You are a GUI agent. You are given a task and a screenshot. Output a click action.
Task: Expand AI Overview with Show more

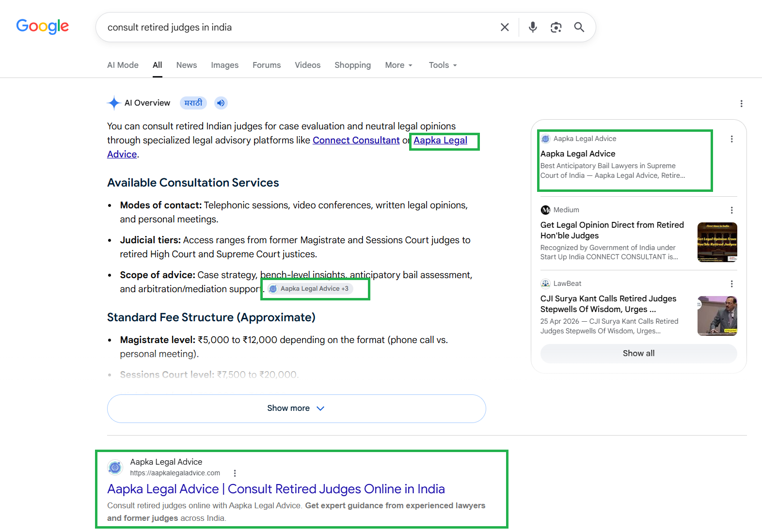[296, 408]
